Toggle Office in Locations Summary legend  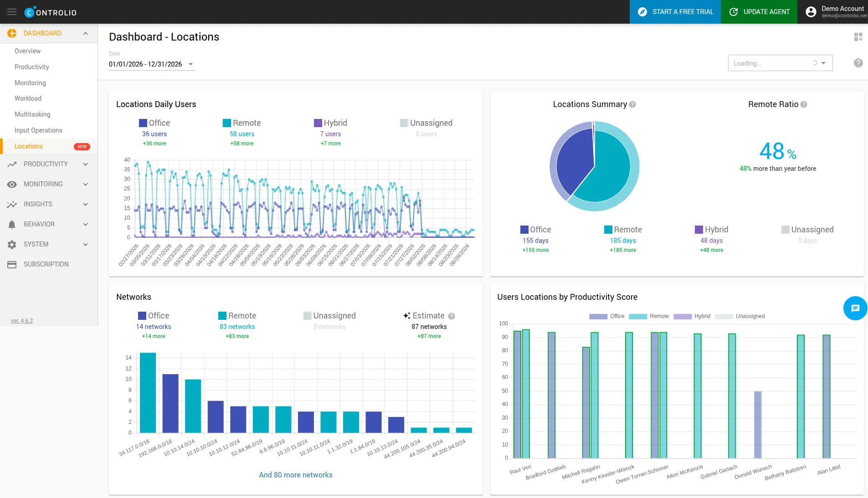536,230
